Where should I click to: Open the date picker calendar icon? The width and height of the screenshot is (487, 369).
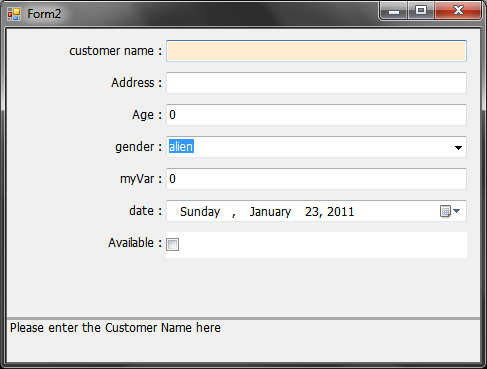445,211
